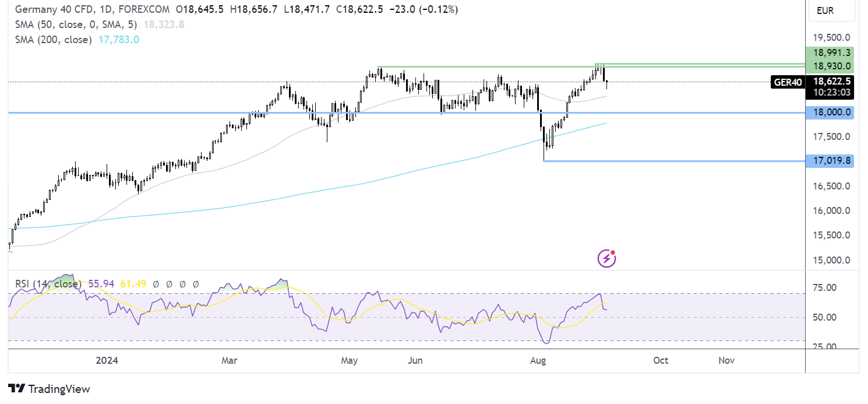The width and height of the screenshot is (868, 404).
Task: Click the Oct date axis label
Action: pyautogui.click(x=661, y=361)
